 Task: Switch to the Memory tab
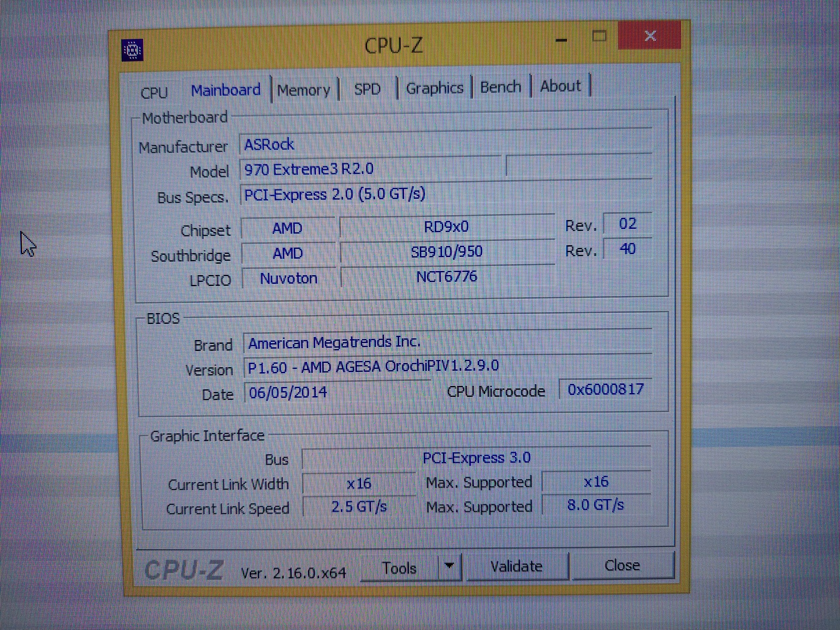pyautogui.click(x=304, y=90)
